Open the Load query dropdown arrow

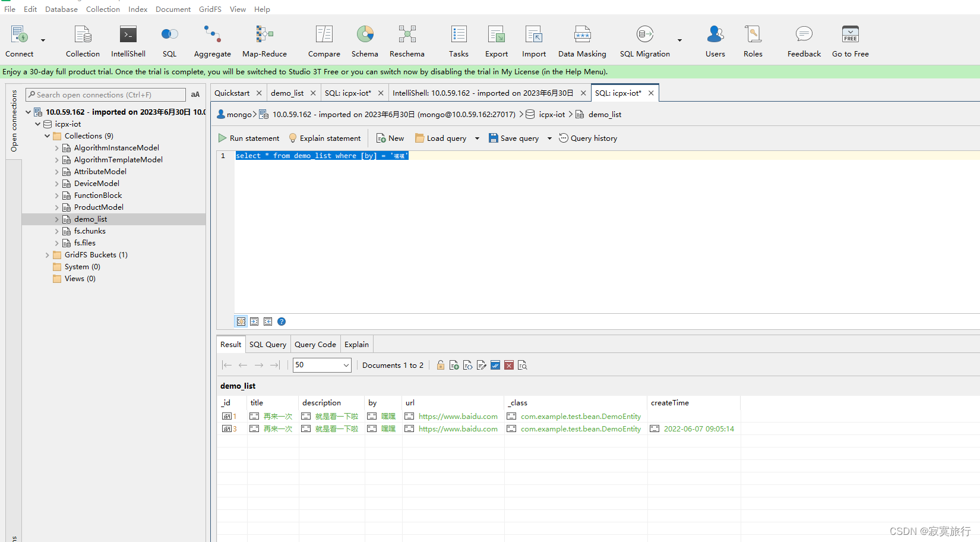coord(477,138)
